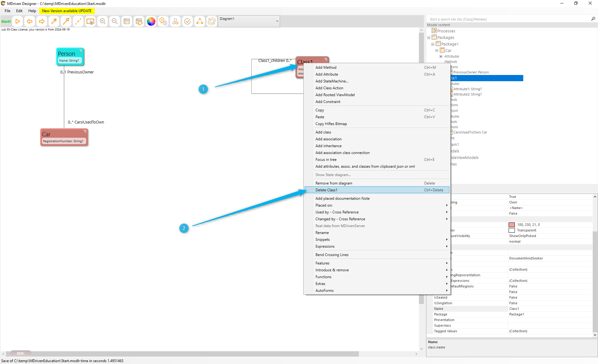Click the salmon color swatch in properties

tap(511, 225)
